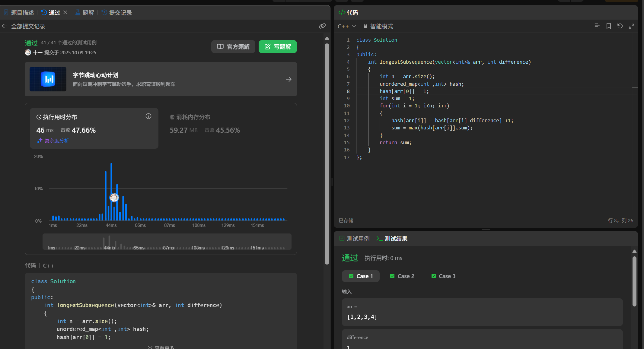Close the 通过 tab
The image size is (644, 349).
65,13
